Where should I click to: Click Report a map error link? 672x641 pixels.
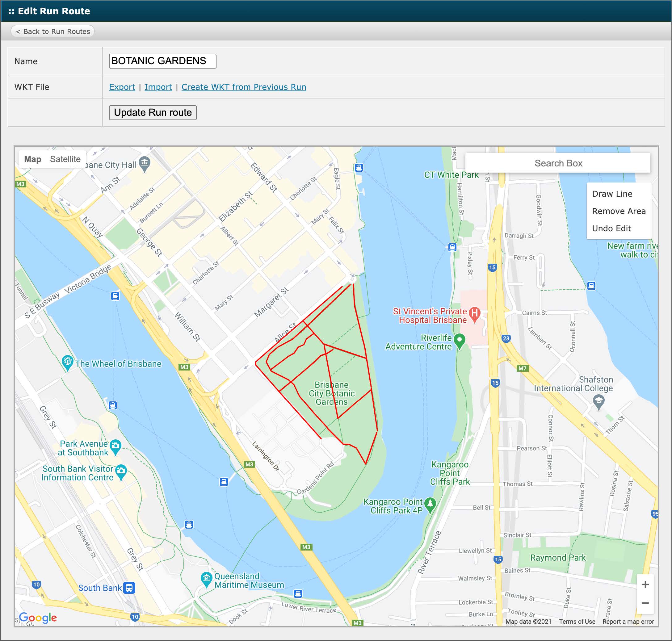point(628,622)
